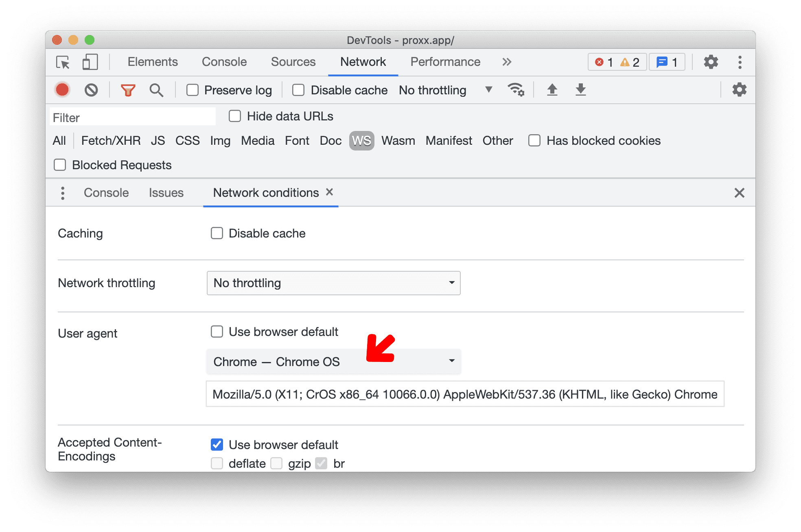Select the WS filter button
This screenshot has width=801, height=532.
tap(361, 141)
